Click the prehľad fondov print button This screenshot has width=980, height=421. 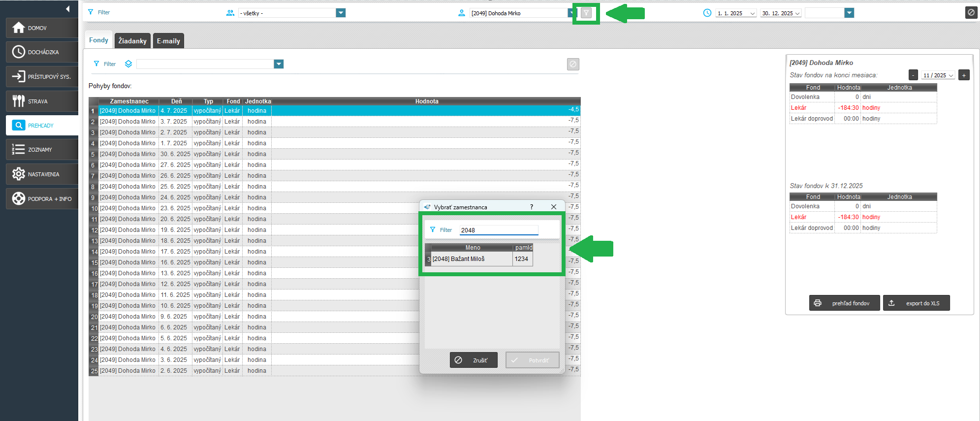tap(844, 303)
